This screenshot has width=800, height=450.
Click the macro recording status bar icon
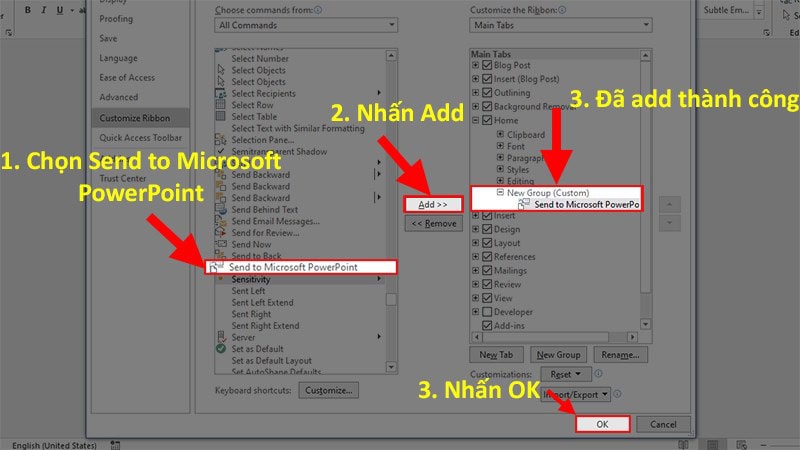(x=115, y=445)
